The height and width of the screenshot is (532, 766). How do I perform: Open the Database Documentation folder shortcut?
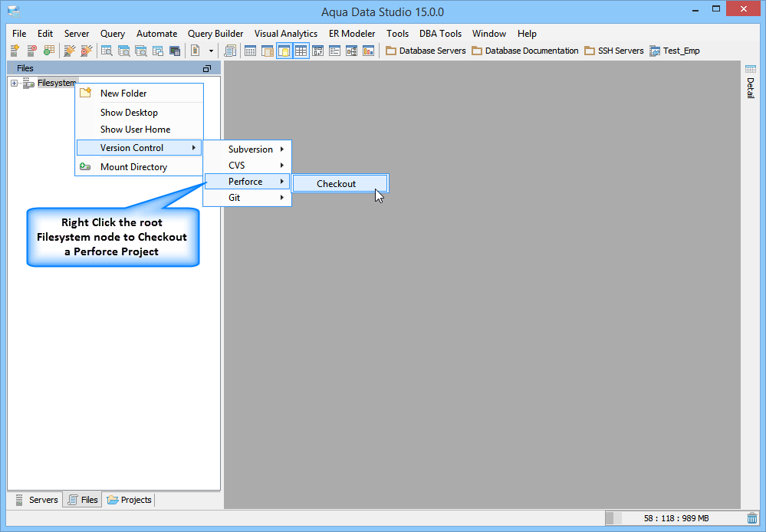click(x=524, y=51)
